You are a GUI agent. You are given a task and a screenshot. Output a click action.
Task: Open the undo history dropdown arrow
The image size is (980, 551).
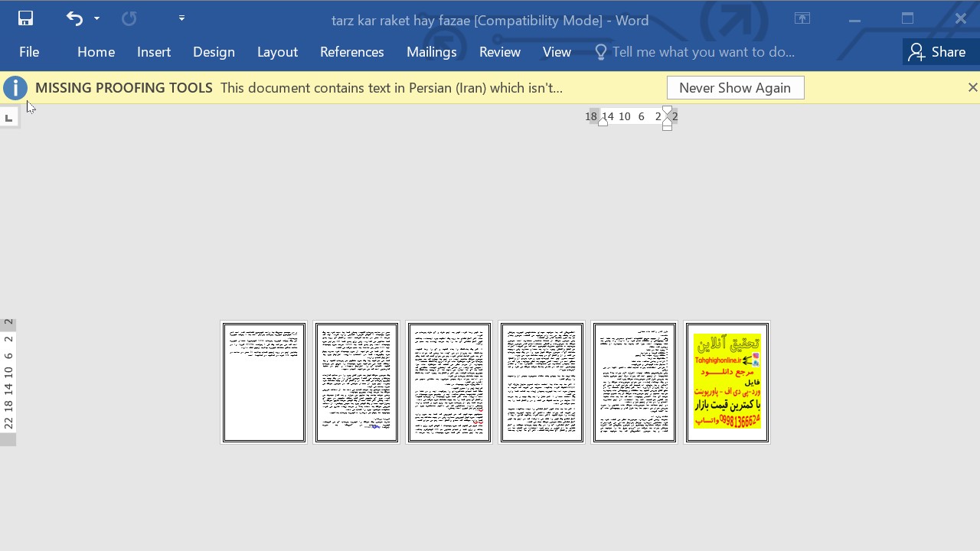96,18
